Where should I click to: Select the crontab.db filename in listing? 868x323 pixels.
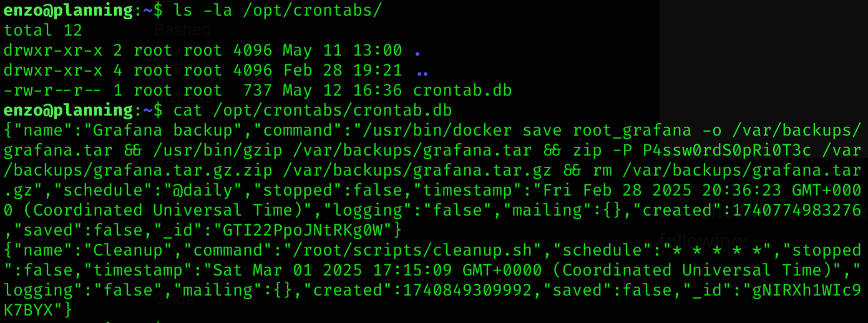point(462,90)
